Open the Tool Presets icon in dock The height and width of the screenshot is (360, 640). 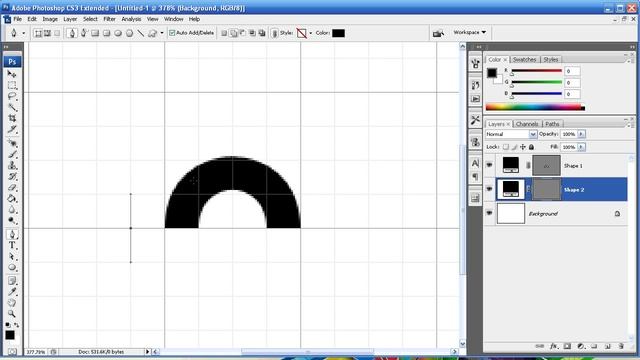coord(475,120)
